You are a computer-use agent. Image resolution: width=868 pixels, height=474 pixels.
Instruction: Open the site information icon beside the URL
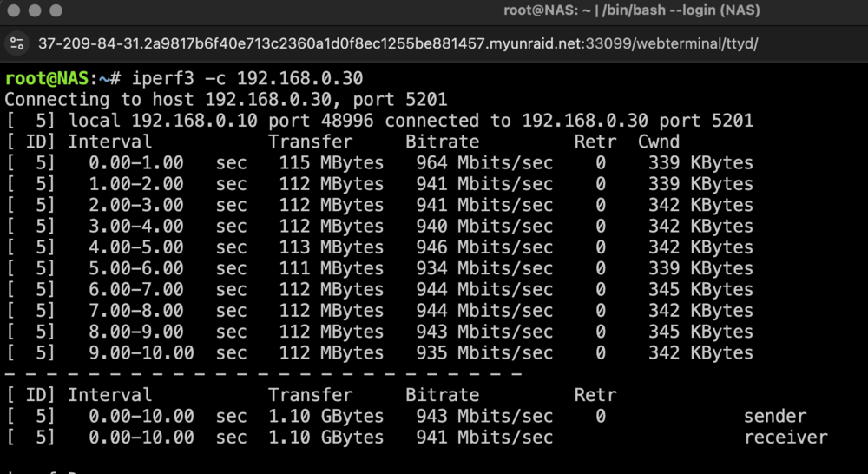[x=17, y=43]
